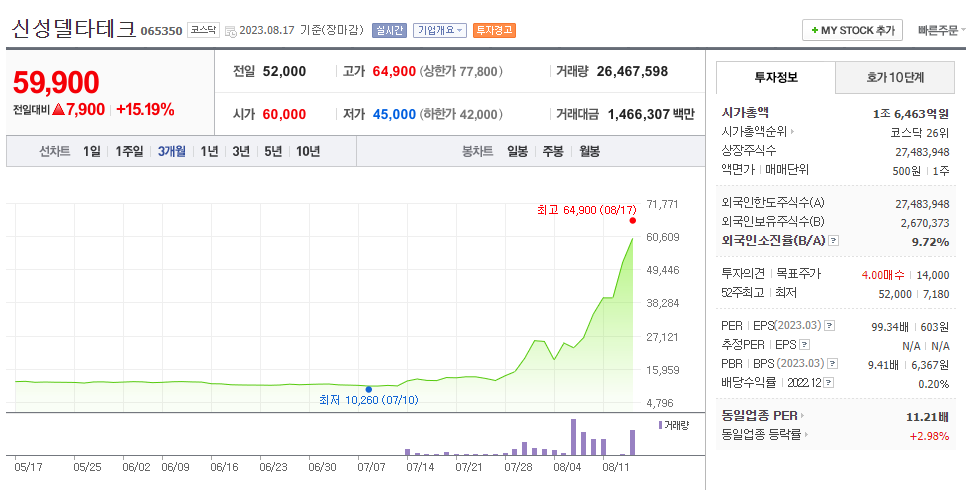Click the 4.00매수 opinion value
The width and height of the screenshot is (967, 490).
(883, 274)
